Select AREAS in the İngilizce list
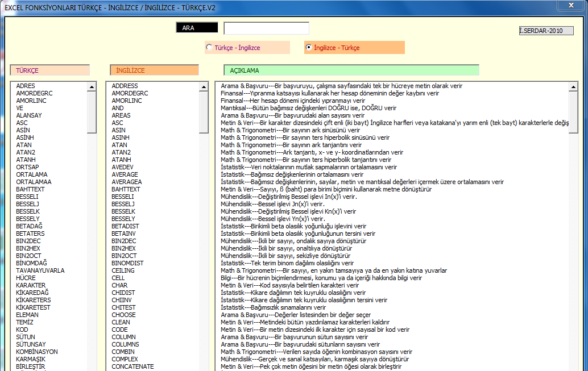Image resolution: width=588 pixels, height=371 pixels. 121,115
